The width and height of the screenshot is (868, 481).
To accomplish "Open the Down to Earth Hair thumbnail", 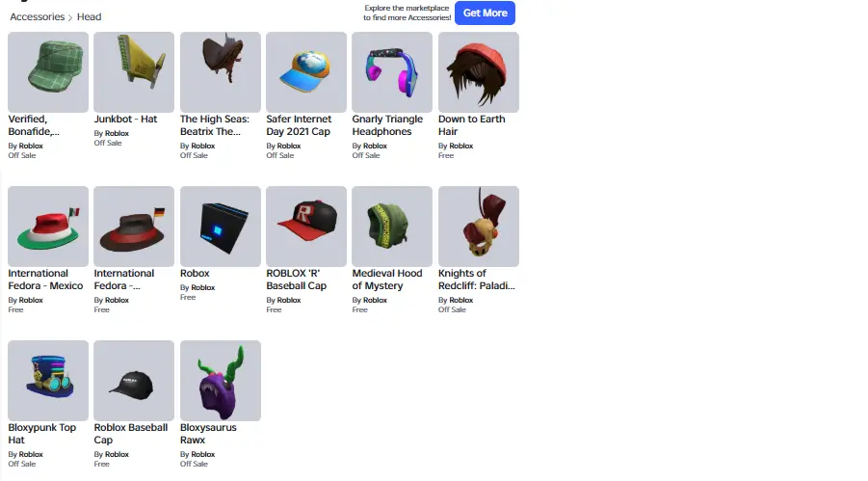I will [x=478, y=72].
